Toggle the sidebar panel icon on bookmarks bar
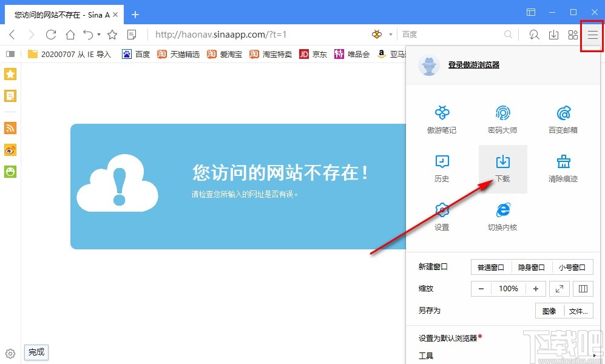 click(10, 54)
